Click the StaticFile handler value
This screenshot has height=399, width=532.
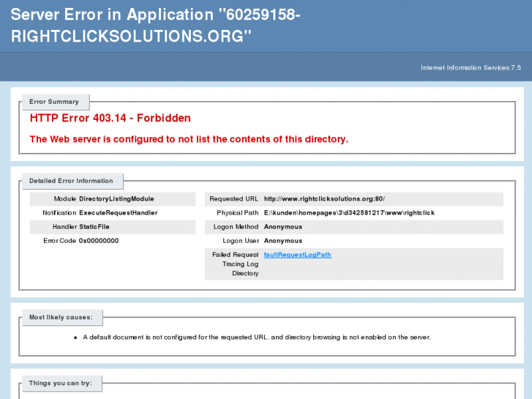coord(94,227)
